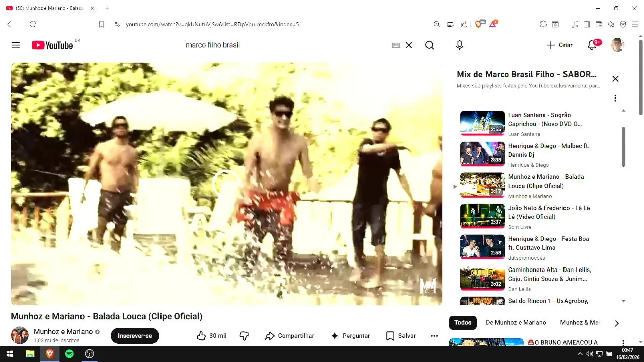The width and height of the screenshot is (644, 362).
Task: Click the search field with marco filho brasil
Action: click(287, 45)
